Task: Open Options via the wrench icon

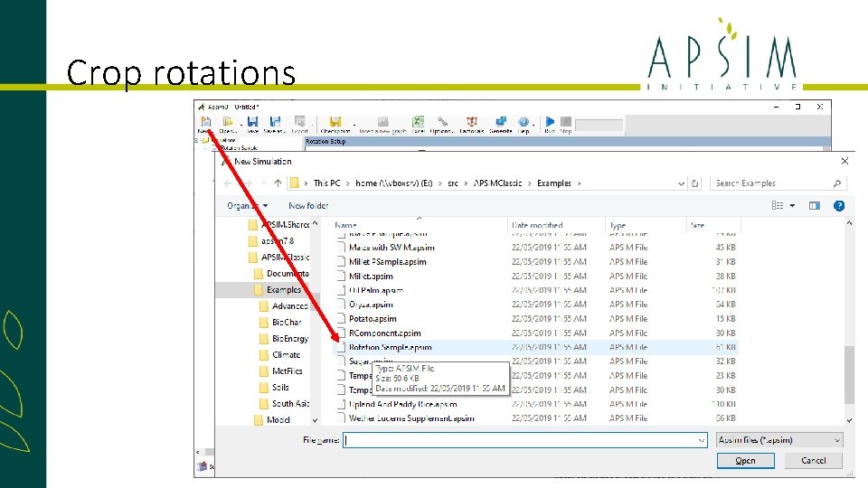Action: (442, 122)
